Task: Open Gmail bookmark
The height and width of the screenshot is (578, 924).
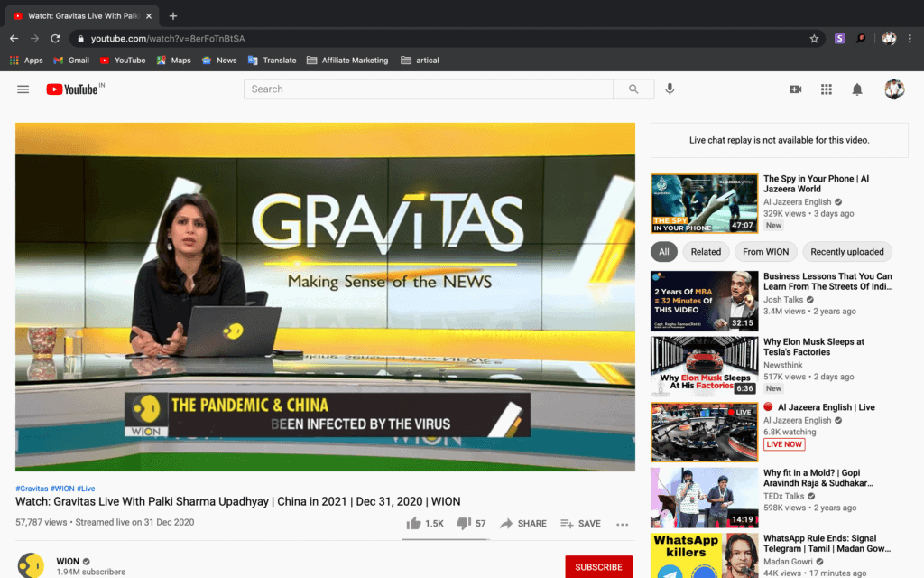Action: [x=71, y=61]
